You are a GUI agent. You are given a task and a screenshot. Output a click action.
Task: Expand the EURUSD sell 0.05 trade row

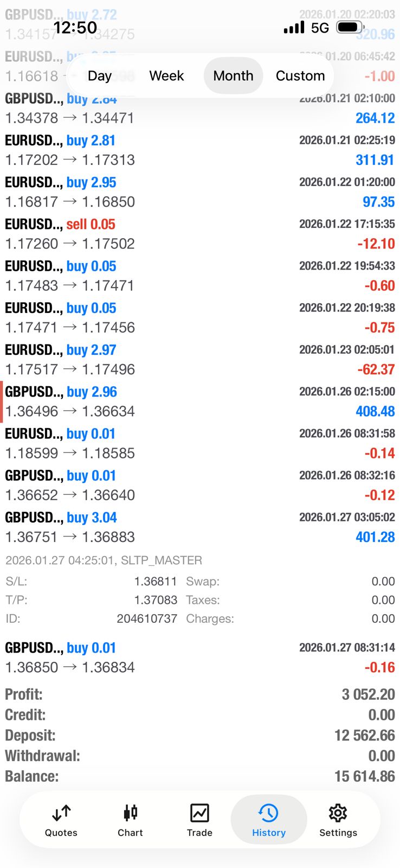pyautogui.click(x=199, y=234)
